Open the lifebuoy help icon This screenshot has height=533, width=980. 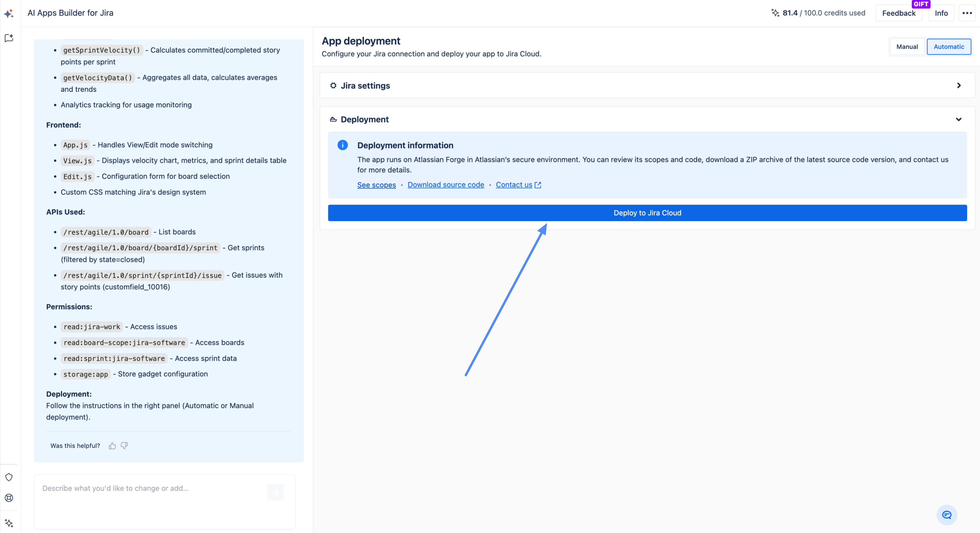[x=9, y=498]
